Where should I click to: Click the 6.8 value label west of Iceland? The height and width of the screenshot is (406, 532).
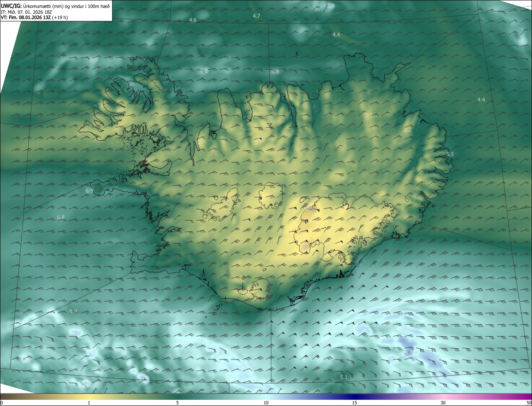[x=61, y=217]
